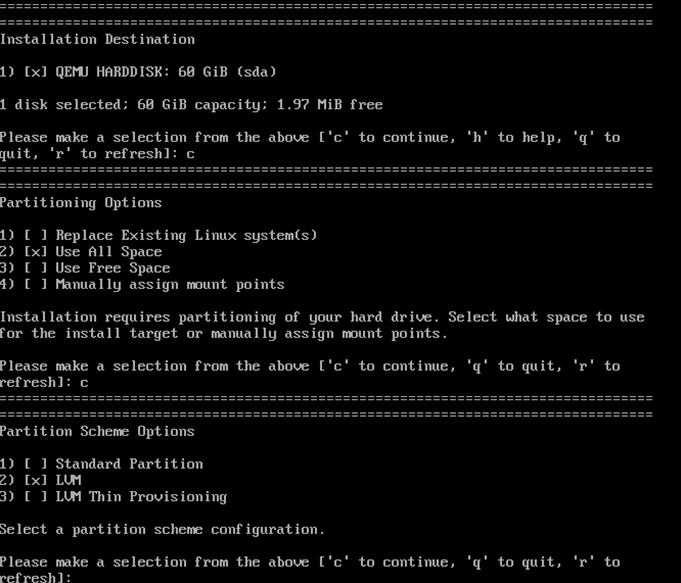Toggle the LVM scheme checkbox

point(36,481)
